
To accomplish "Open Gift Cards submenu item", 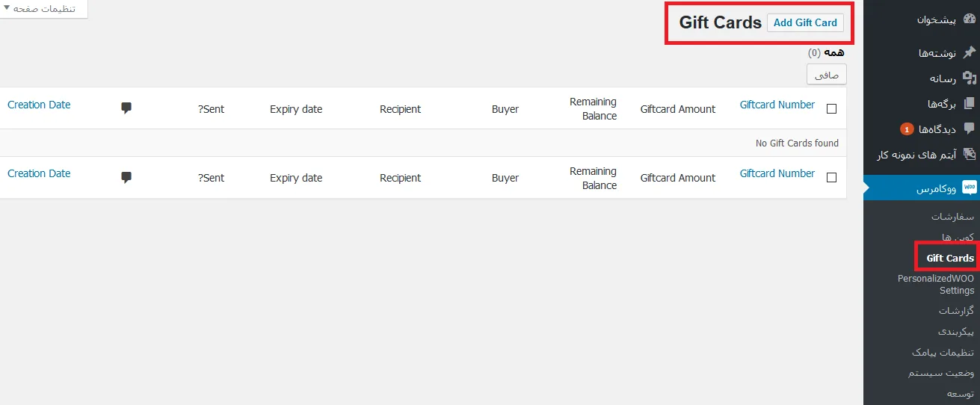I will (950, 258).
